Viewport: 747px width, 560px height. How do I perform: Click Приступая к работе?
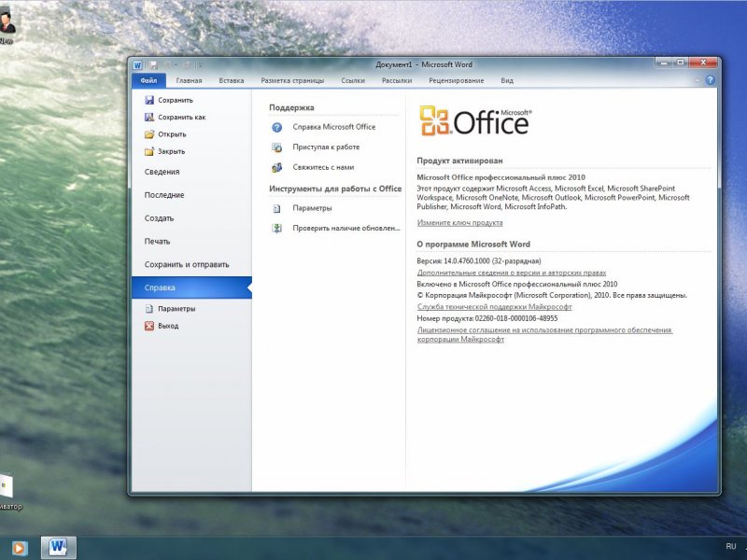[316, 147]
